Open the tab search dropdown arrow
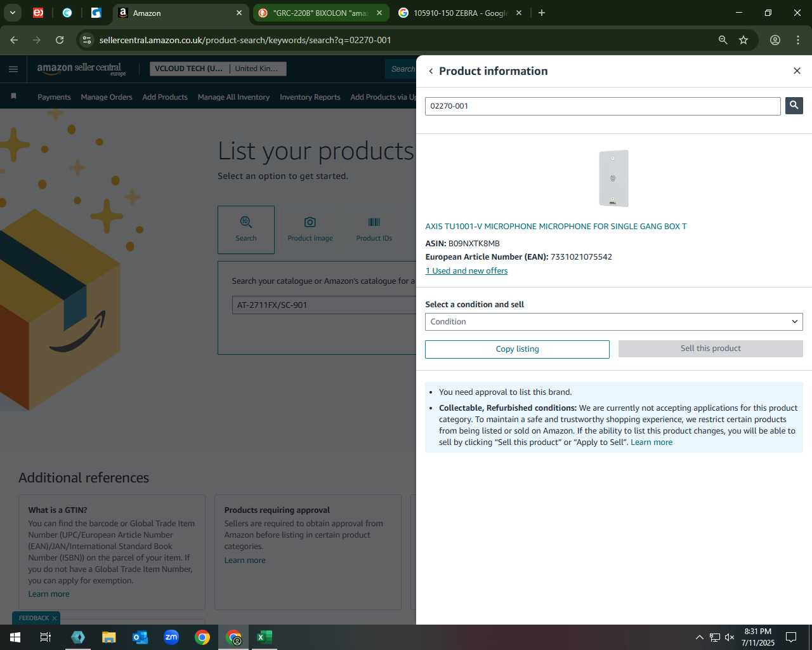This screenshot has height=650, width=812. coord(13,13)
